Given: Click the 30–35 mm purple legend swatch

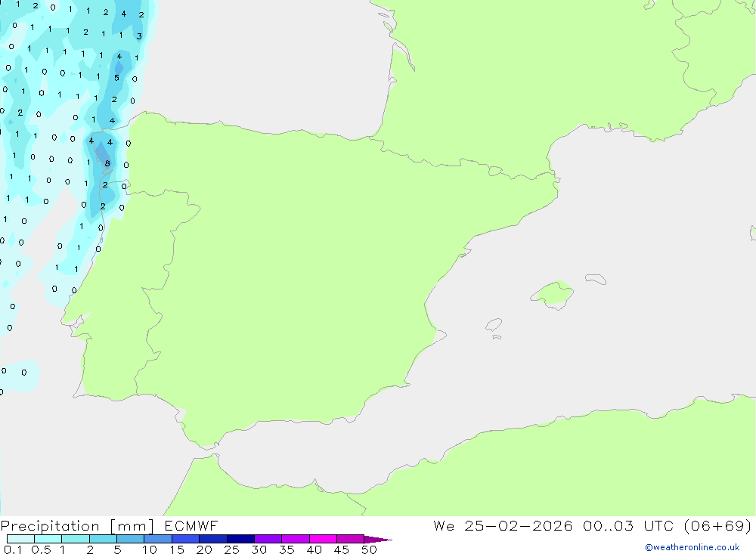Looking at the screenshot, I should (x=268, y=539).
